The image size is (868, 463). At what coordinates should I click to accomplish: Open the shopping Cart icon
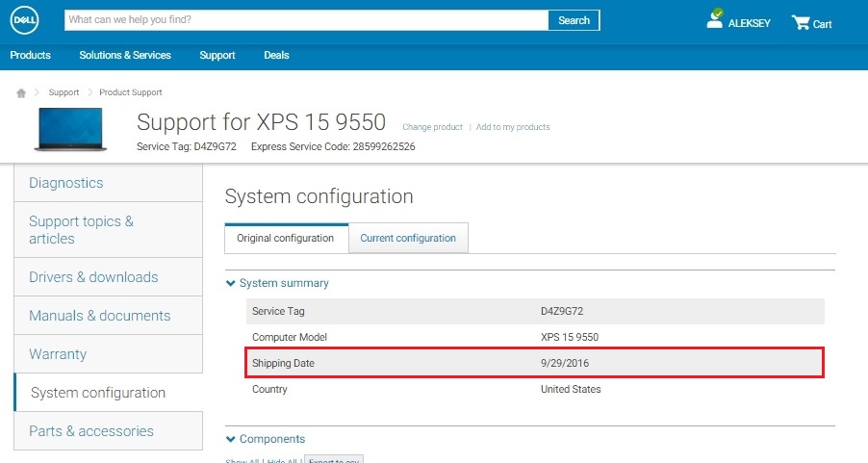click(801, 22)
